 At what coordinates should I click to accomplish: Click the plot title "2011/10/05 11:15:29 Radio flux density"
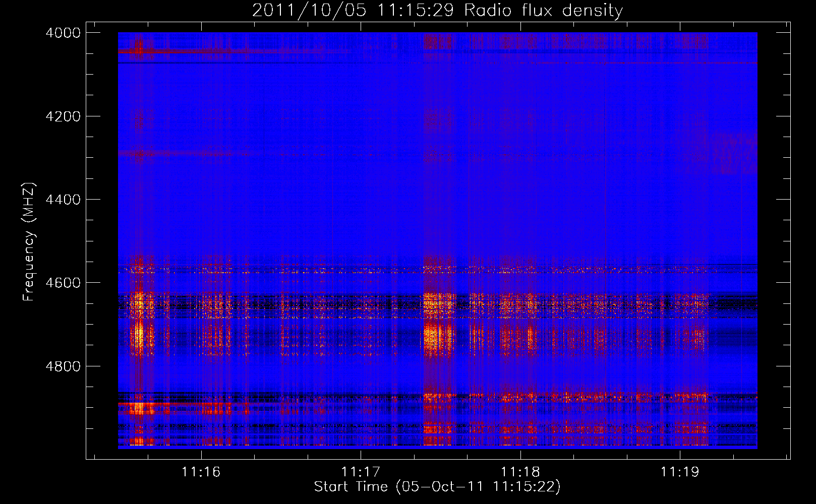[437, 10]
